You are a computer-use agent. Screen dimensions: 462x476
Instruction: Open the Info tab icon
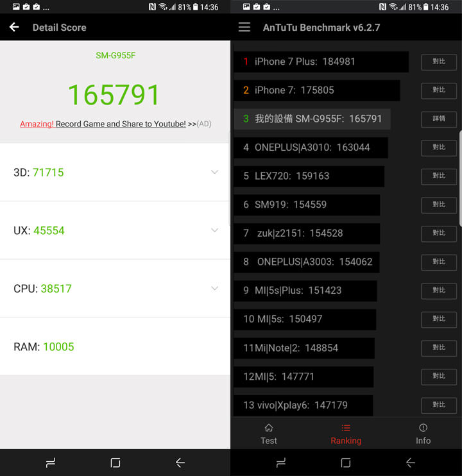pos(423,428)
